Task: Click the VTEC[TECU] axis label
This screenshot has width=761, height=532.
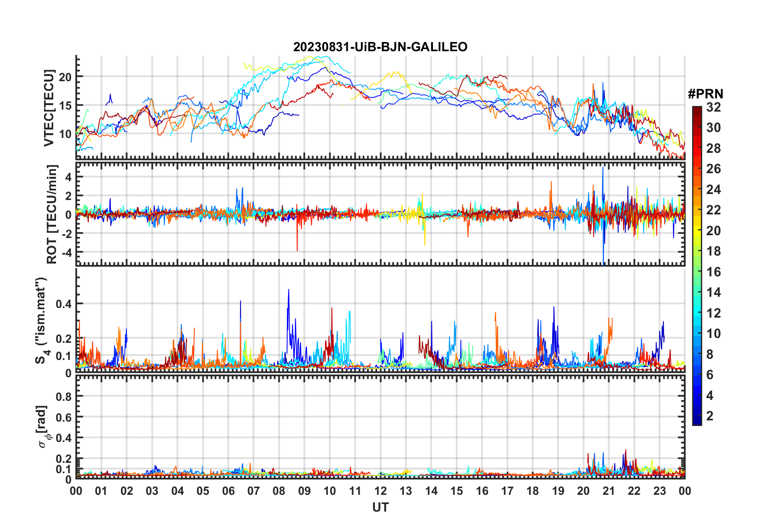Action: (x=49, y=108)
